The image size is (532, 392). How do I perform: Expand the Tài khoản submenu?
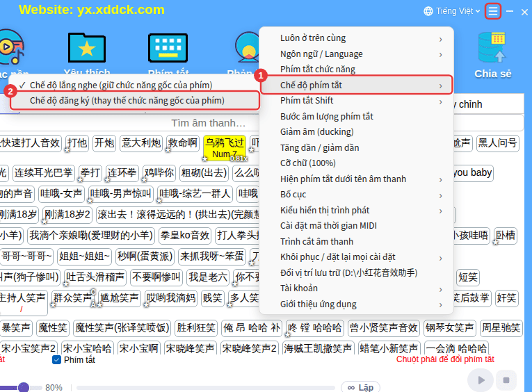(356, 288)
